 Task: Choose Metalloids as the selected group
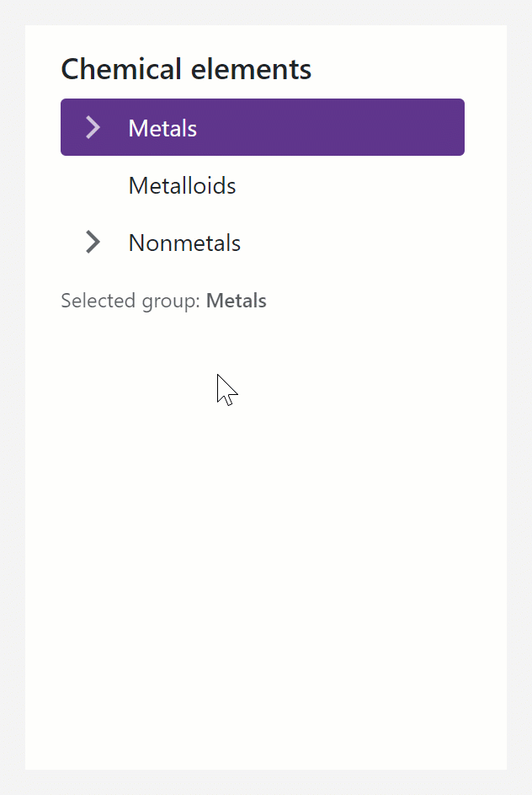(x=182, y=185)
